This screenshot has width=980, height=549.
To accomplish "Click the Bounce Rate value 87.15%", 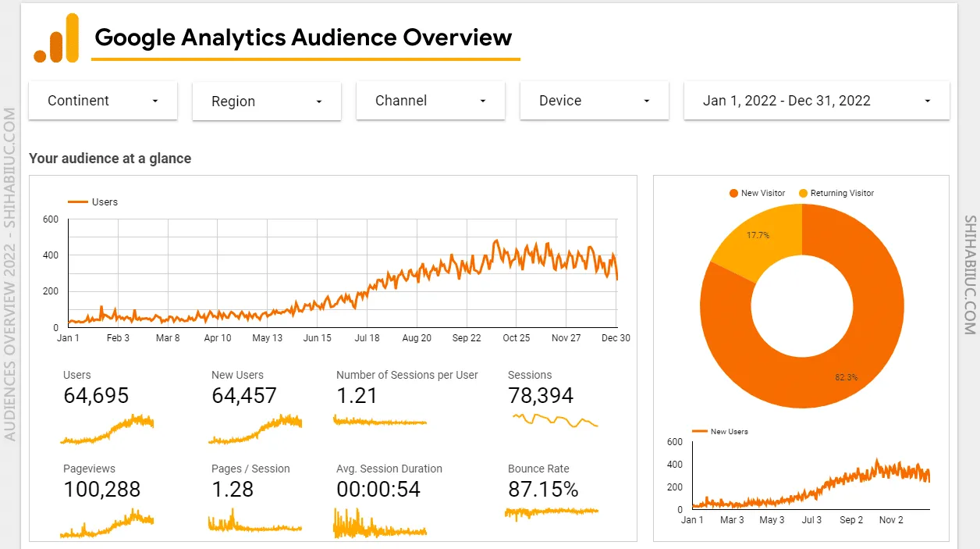I will (543, 490).
